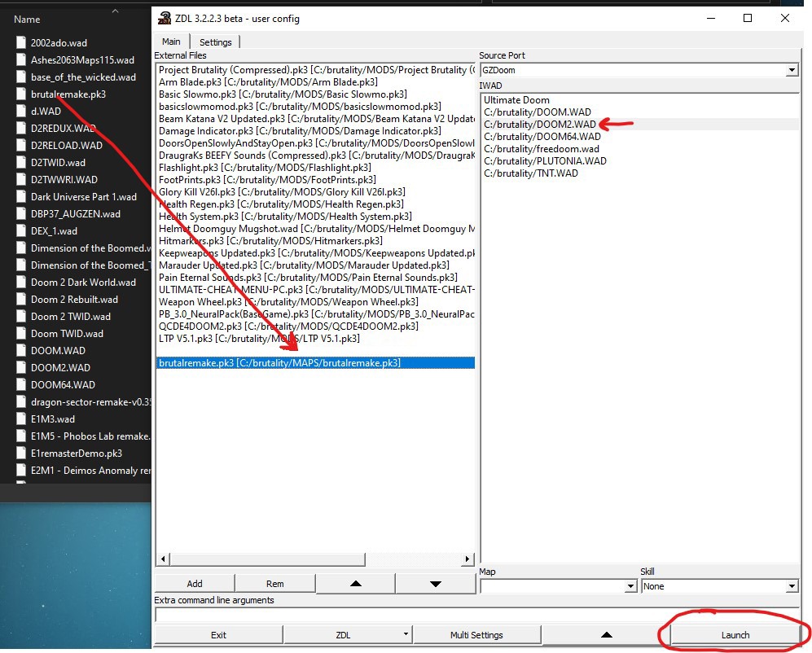
Task: Select C:/brutality/DOOM.WAD in IWAD list
Action: (x=639, y=112)
